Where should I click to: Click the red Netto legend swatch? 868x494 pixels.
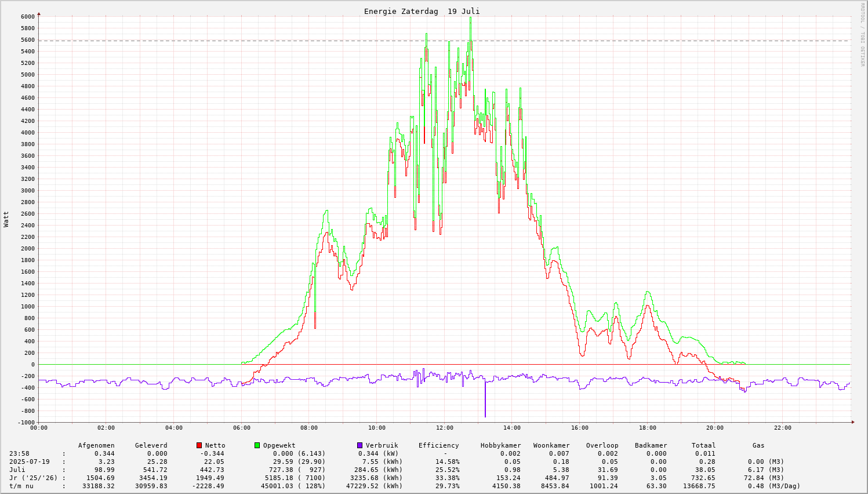click(x=199, y=445)
